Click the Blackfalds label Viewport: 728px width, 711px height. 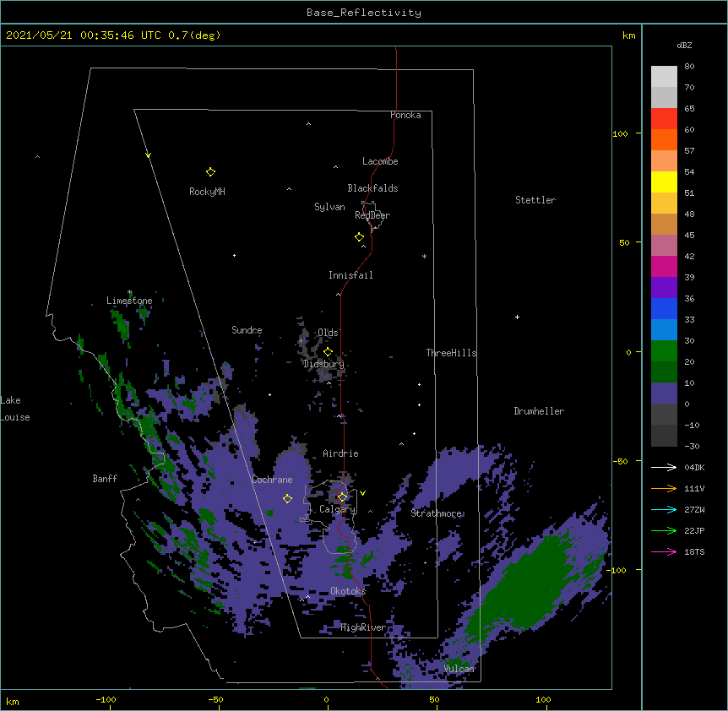point(372,188)
